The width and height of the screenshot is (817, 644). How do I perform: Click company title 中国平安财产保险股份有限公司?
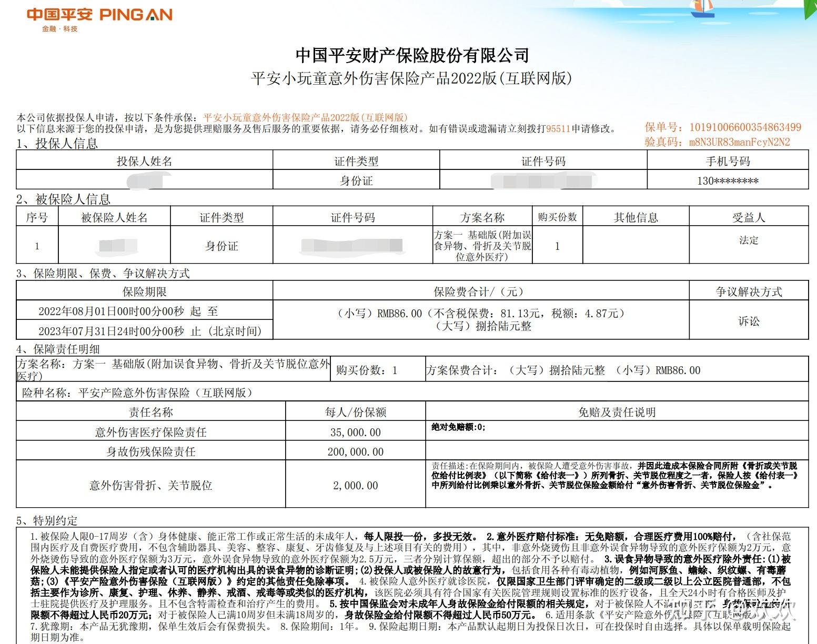pyautogui.click(x=412, y=55)
